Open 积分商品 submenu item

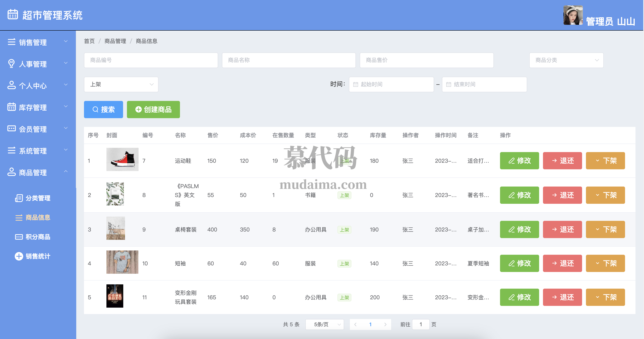tap(38, 237)
